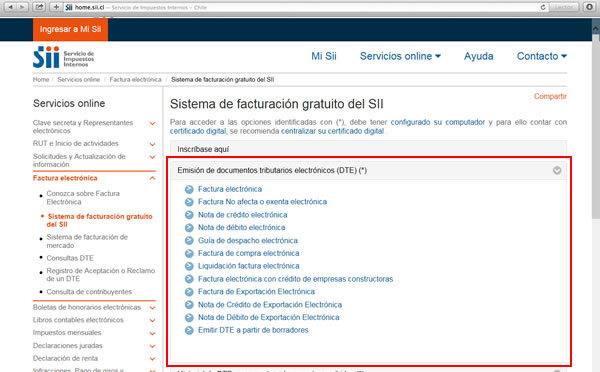
Task: Open the browser share icon
Action: 39,7
